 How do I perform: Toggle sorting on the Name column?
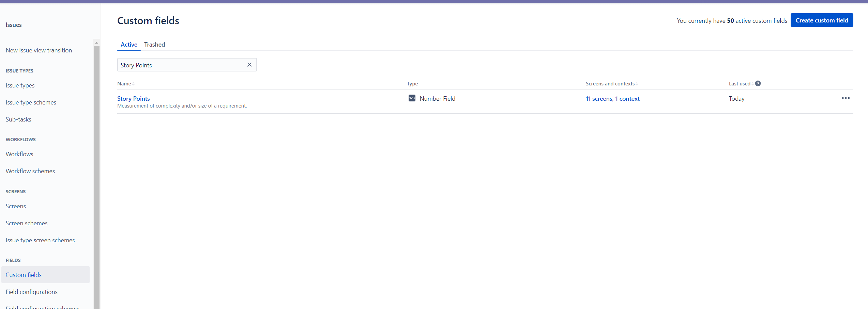[125, 83]
